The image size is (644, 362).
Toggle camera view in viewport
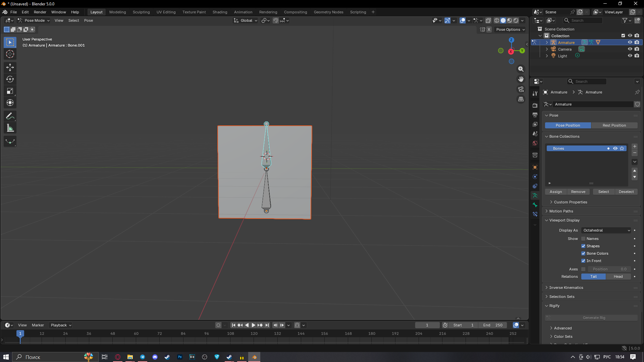[521, 89]
